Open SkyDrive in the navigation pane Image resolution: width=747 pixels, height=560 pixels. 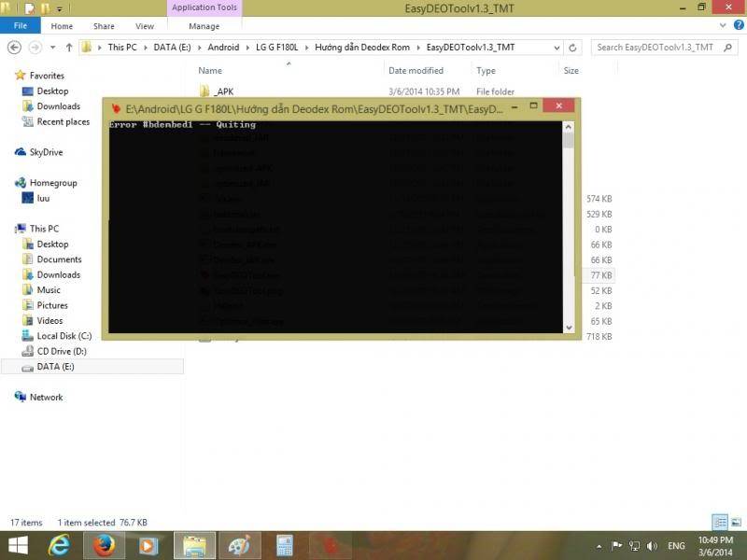pyautogui.click(x=46, y=152)
